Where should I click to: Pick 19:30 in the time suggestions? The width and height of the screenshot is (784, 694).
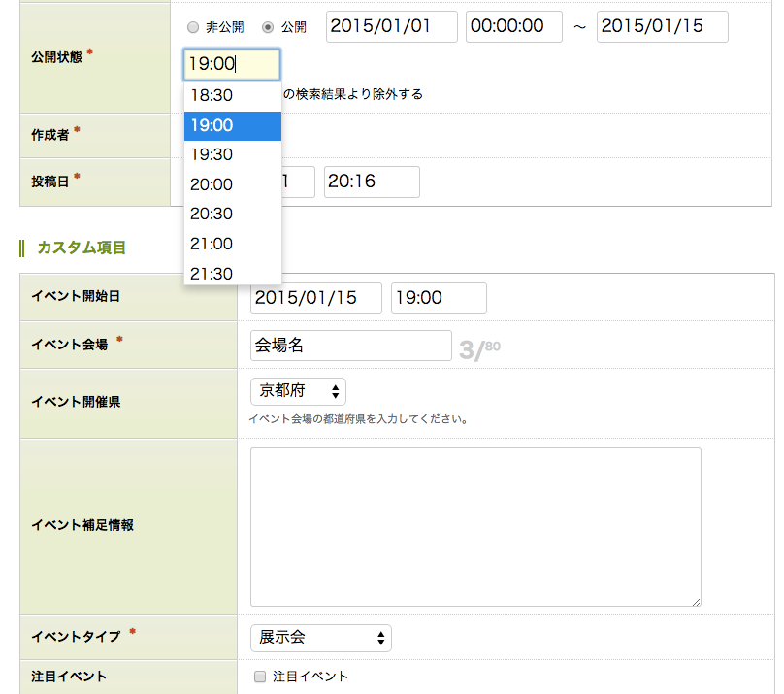(x=233, y=155)
